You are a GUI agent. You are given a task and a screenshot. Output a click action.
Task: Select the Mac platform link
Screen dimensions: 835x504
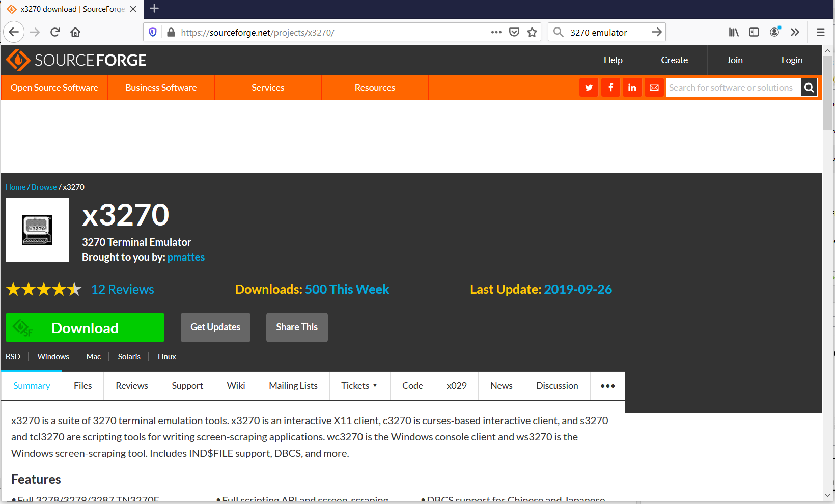click(x=94, y=357)
